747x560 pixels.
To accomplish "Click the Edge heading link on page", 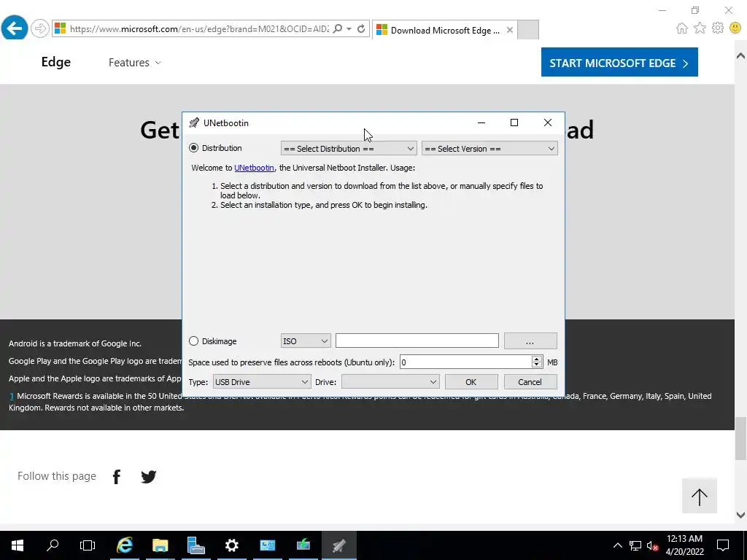I will click(x=55, y=62).
